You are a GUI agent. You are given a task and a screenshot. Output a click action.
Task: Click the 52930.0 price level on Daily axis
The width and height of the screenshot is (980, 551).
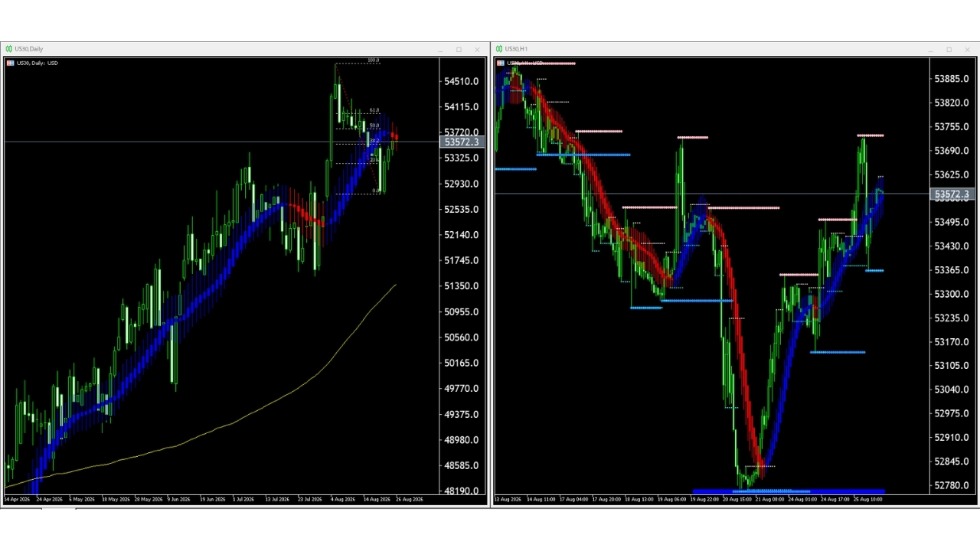pos(462,184)
